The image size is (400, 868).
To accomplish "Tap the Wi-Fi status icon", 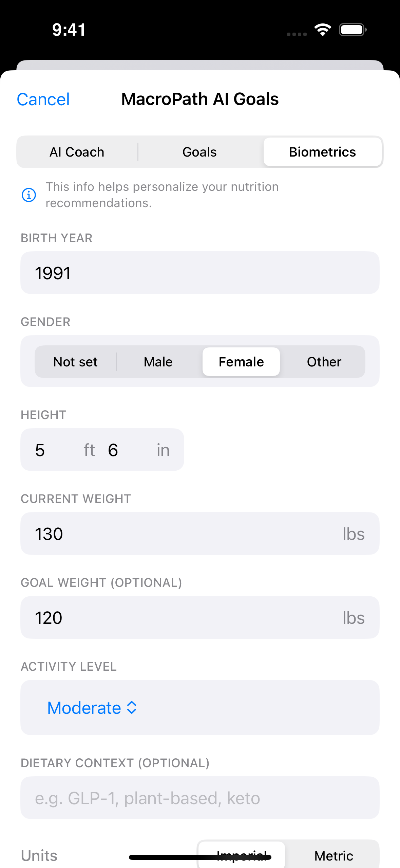I will pyautogui.click(x=323, y=30).
